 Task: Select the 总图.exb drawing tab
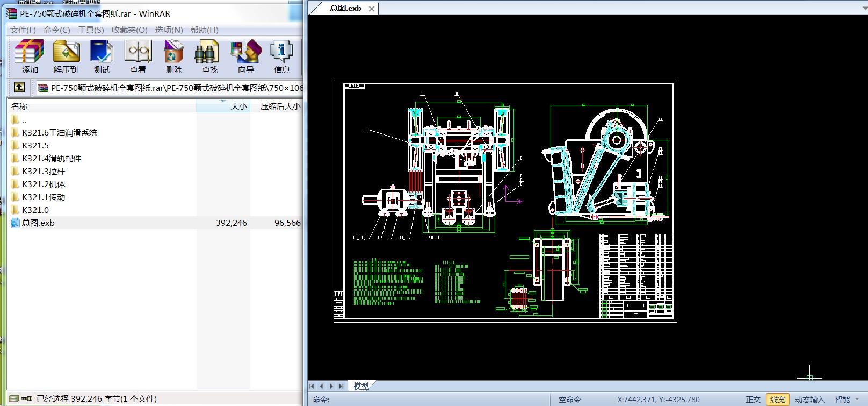click(x=345, y=8)
